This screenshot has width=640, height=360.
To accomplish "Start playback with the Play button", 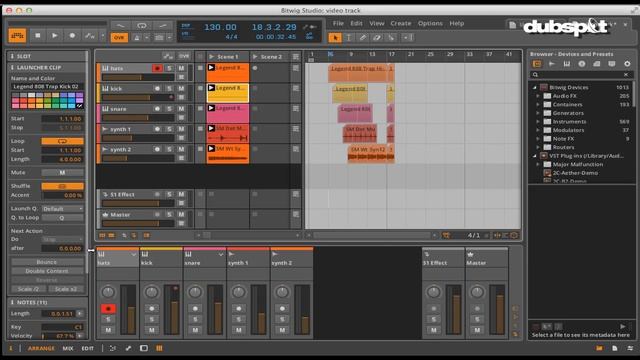I will click(x=55, y=36).
